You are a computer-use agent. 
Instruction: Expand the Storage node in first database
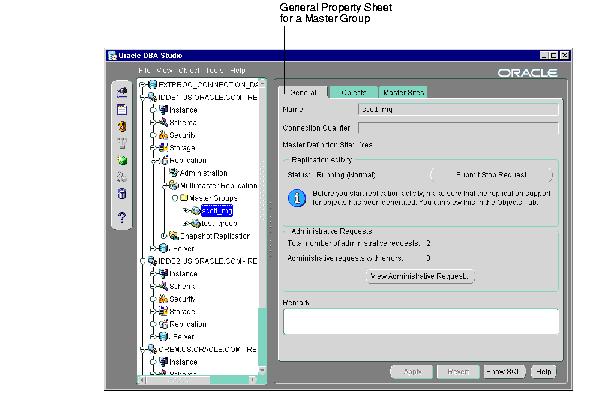point(151,146)
